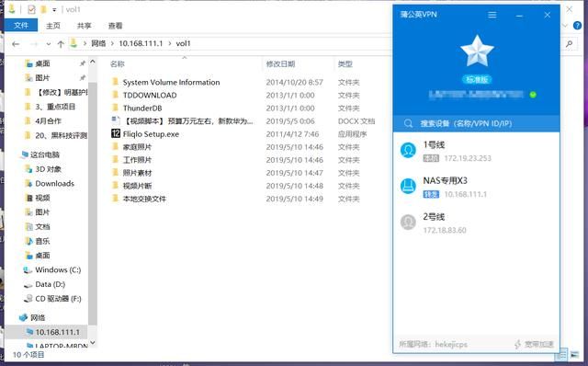The width and height of the screenshot is (588, 366).
Task: Open the 查看 ribbon tab
Action: point(115,26)
